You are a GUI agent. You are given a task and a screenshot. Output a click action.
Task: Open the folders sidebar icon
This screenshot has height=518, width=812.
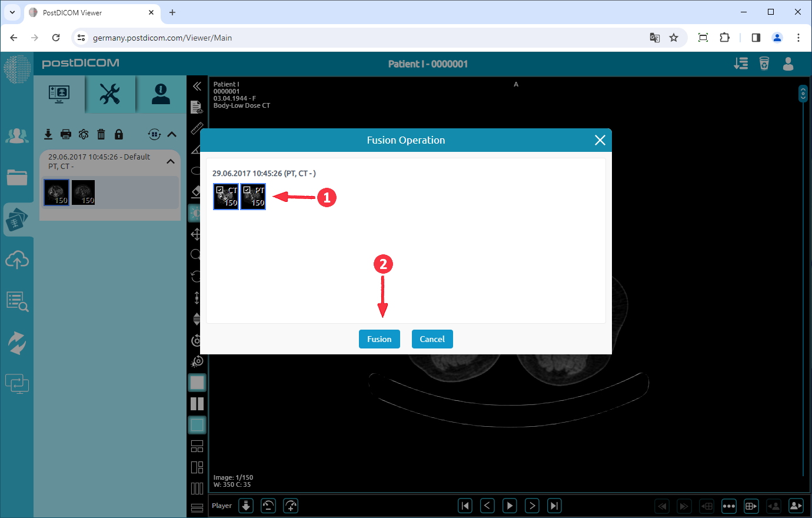pos(17,177)
